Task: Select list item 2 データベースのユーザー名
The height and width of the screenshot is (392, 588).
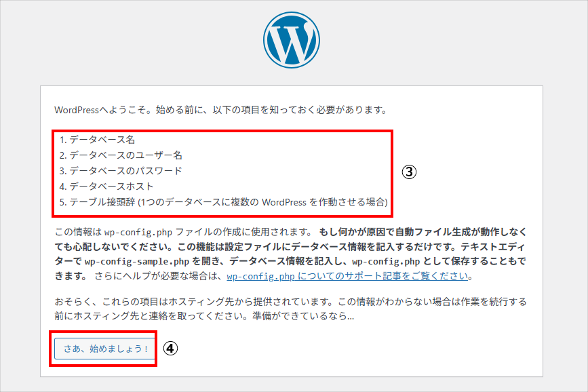Action: tap(120, 155)
